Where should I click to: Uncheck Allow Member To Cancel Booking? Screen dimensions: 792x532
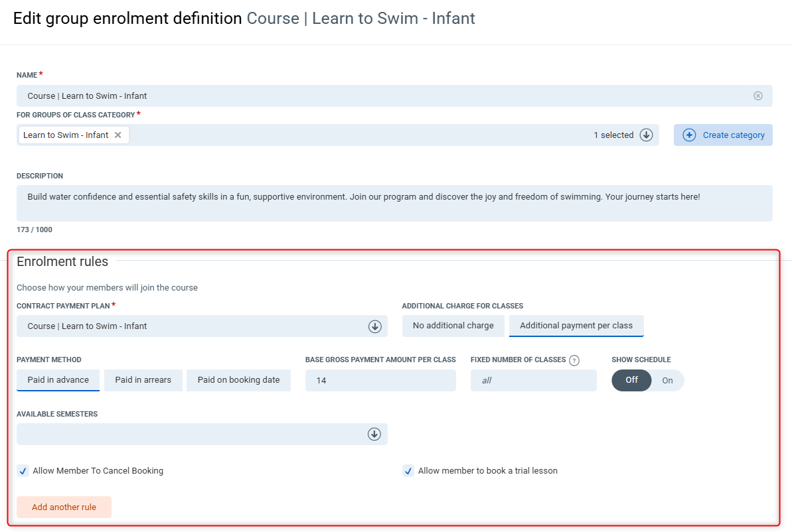23,471
